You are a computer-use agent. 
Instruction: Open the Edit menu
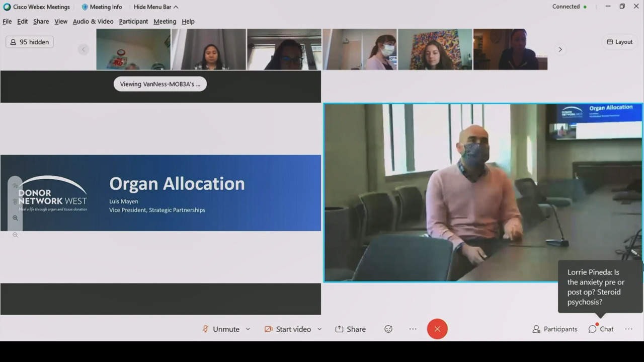pyautogui.click(x=23, y=22)
